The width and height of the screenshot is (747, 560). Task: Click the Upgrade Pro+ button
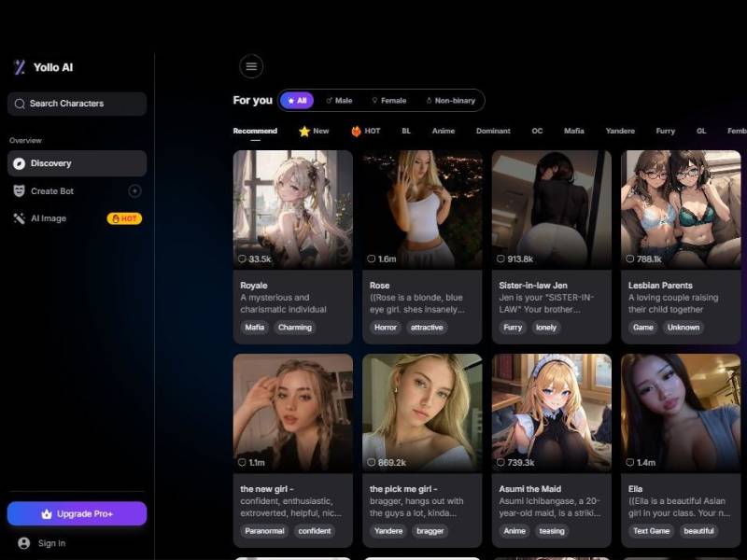tap(76, 512)
